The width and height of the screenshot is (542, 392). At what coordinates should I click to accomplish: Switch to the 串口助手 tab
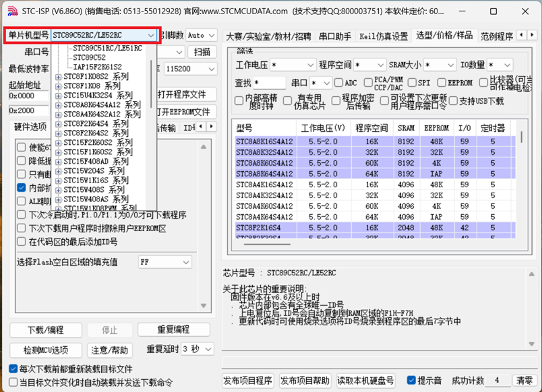point(335,36)
